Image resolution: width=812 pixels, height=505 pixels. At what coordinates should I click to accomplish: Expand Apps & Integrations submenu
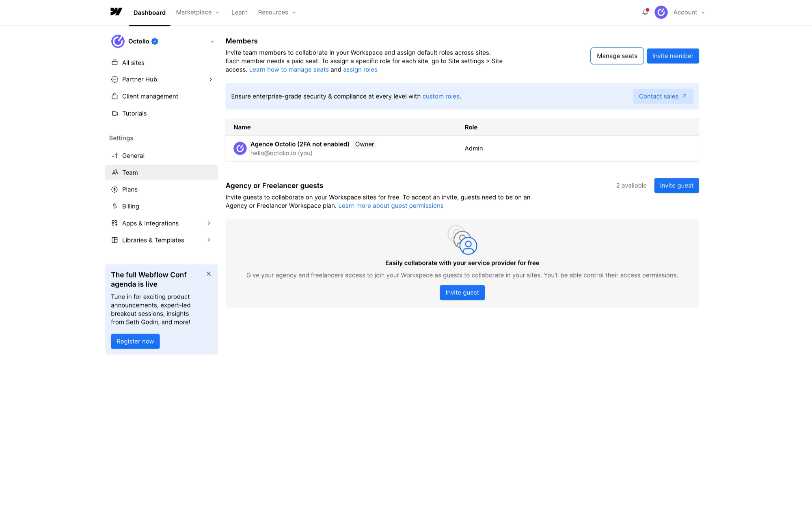pos(209,223)
